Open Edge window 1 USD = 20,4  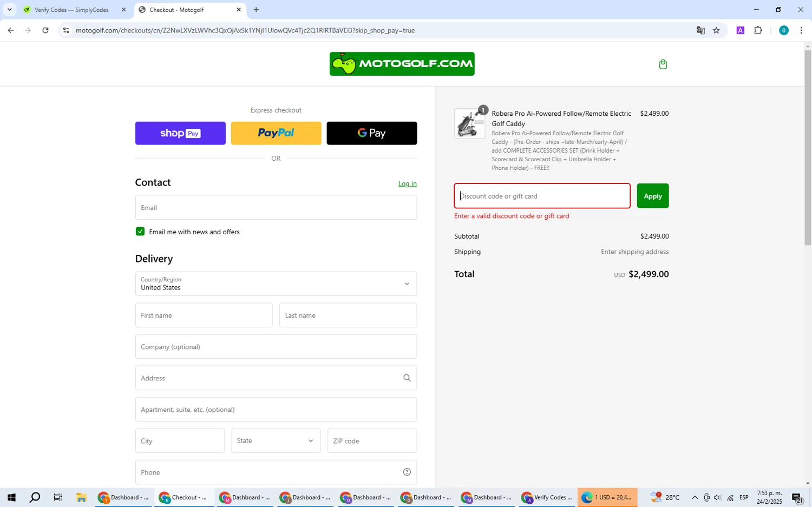pos(607,497)
